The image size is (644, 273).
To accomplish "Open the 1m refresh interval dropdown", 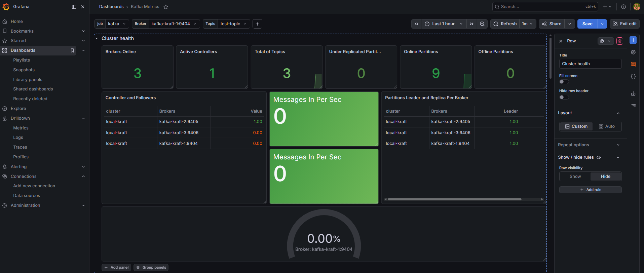I will click(x=527, y=24).
